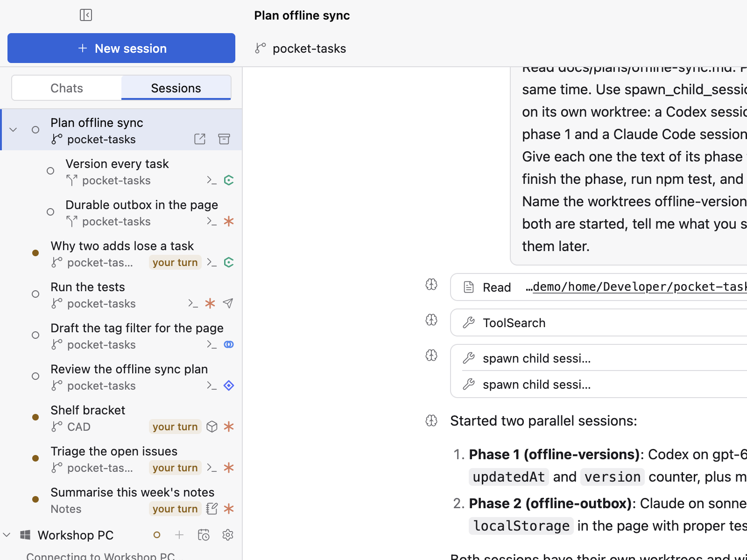This screenshot has height=560, width=747.
Task: Click terminal icon on Triage the open issues
Action: [x=212, y=468]
